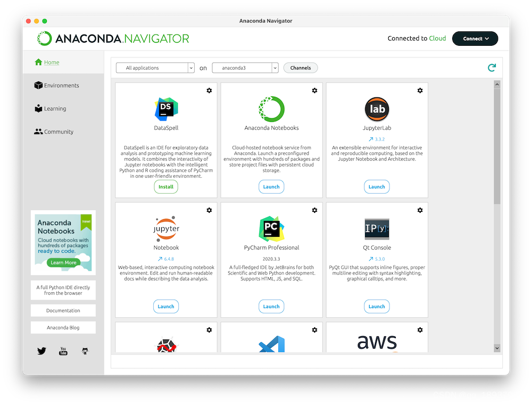Viewport: 532px width, 405px height.
Task: Open Anaconda GitHub page icon
Action: coord(85,351)
